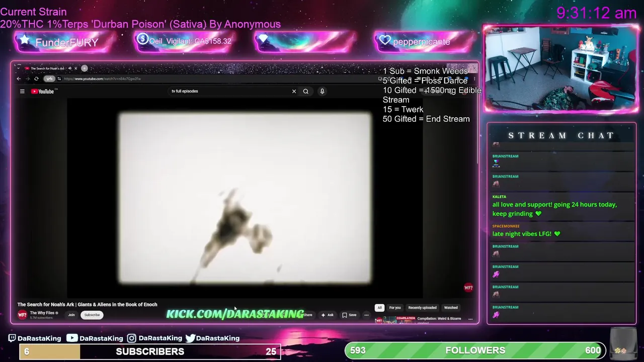Click the '9:31:12 am' clock

click(597, 13)
